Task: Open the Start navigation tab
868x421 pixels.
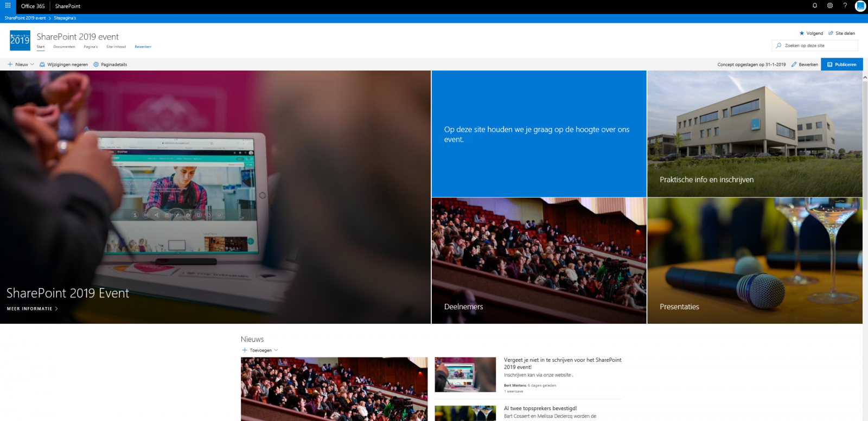Action: 41,47
